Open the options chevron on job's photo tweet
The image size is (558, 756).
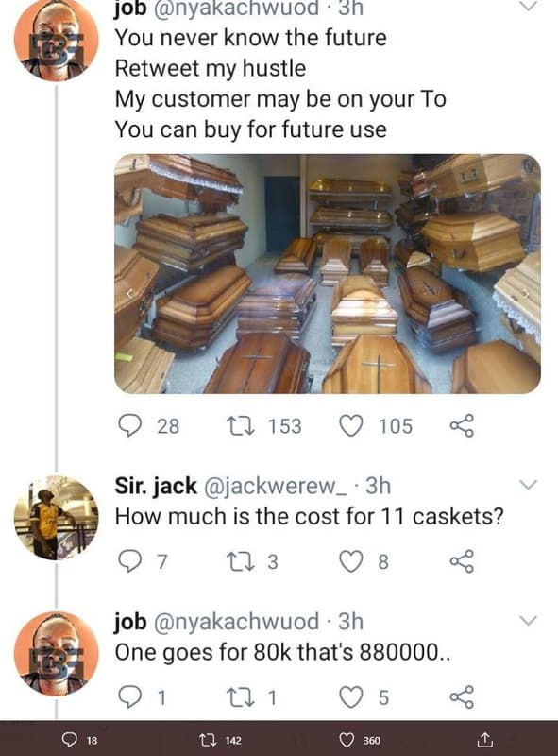point(526,5)
